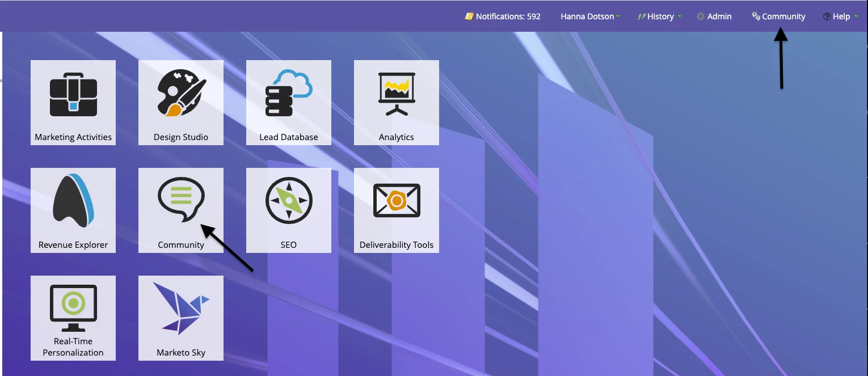Launch the Marketo Sky bird tile
868x376 pixels.
[181, 318]
